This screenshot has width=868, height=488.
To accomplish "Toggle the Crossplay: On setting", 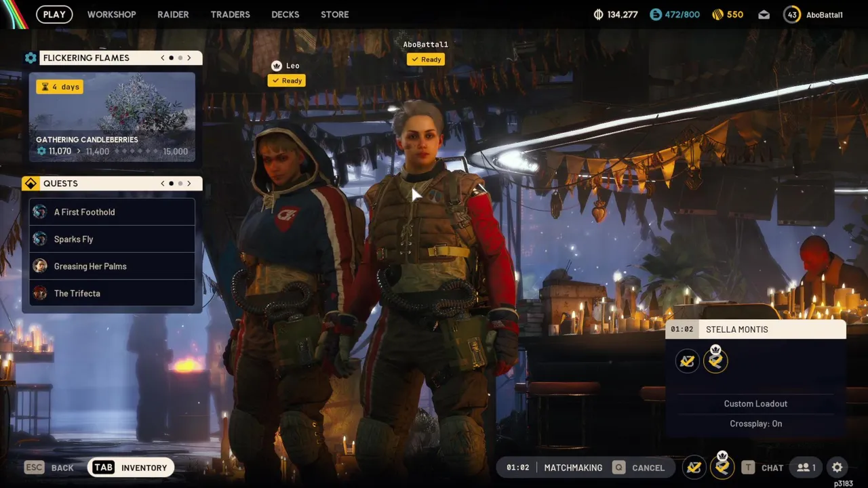I will click(x=755, y=424).
